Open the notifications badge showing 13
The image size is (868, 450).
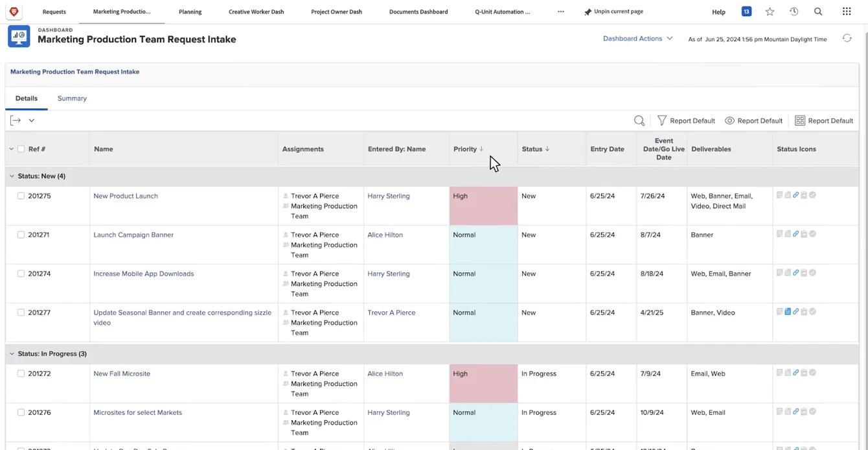pos(746,12)
